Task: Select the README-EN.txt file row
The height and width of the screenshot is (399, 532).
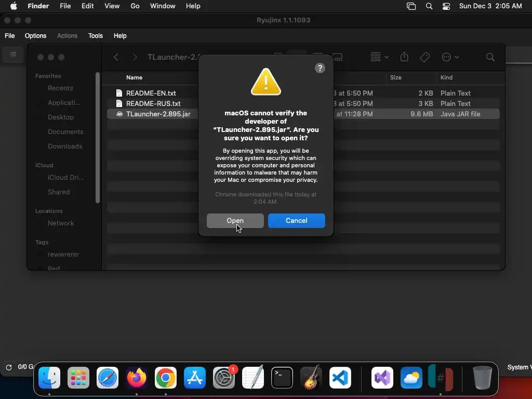Action: 303,93
